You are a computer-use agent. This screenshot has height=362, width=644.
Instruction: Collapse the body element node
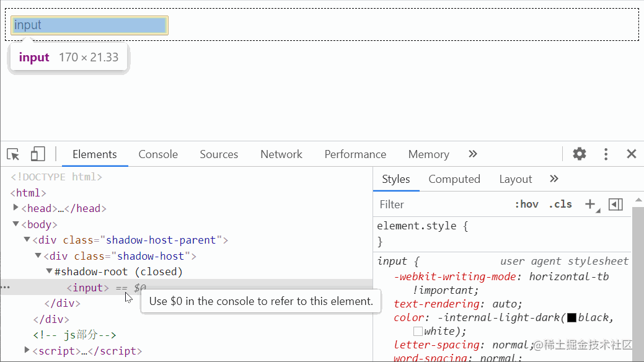pos(16,224)
